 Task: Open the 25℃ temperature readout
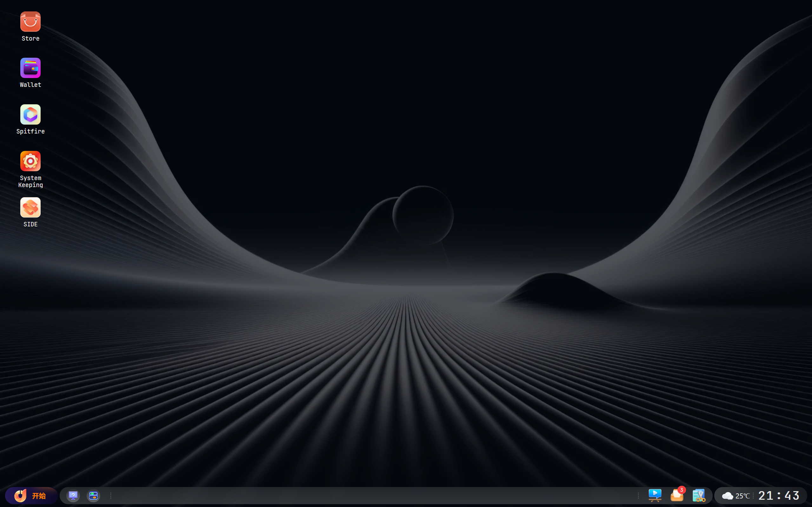742,496
